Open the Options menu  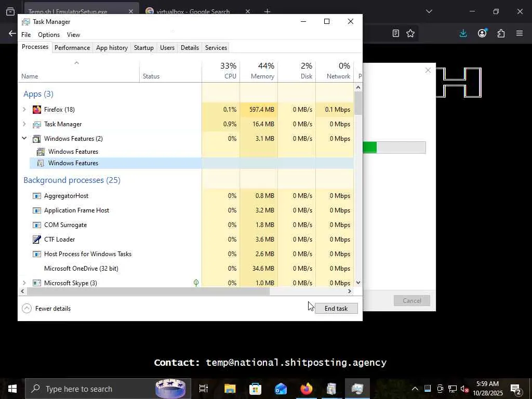(x=49, y=35)
